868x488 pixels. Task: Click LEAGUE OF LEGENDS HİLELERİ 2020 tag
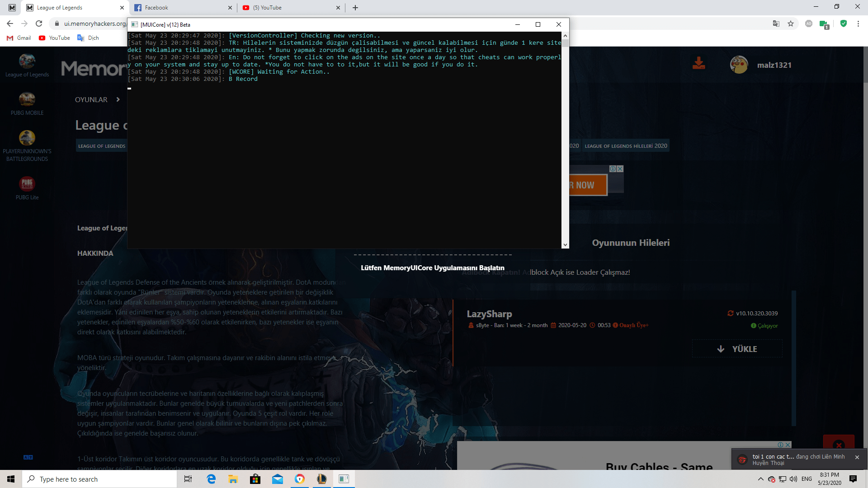[626, 146]
